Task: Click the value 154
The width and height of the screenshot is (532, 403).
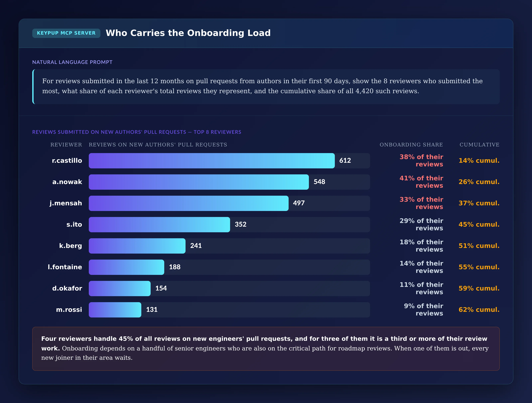Action: click(161, 288)
